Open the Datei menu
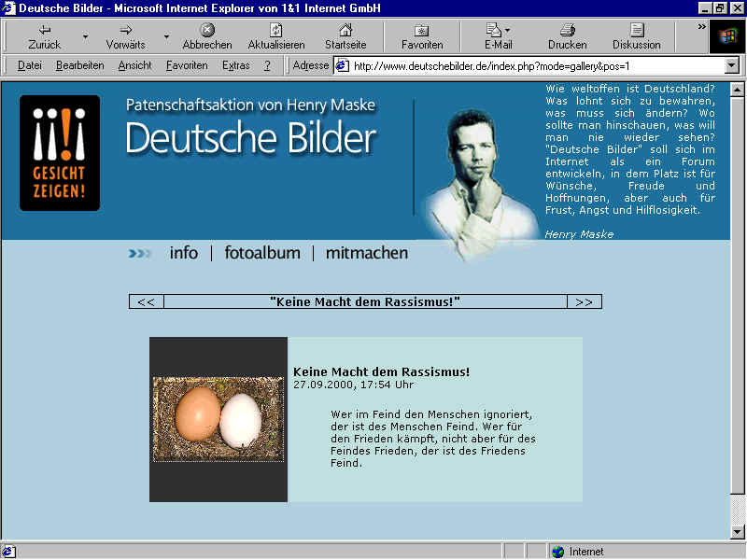This screenshot has width=747, height=560. tap(30, 65)
